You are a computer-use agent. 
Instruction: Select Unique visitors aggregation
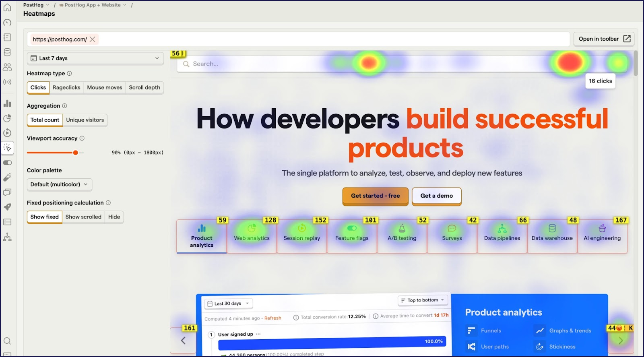click(85, 120)
